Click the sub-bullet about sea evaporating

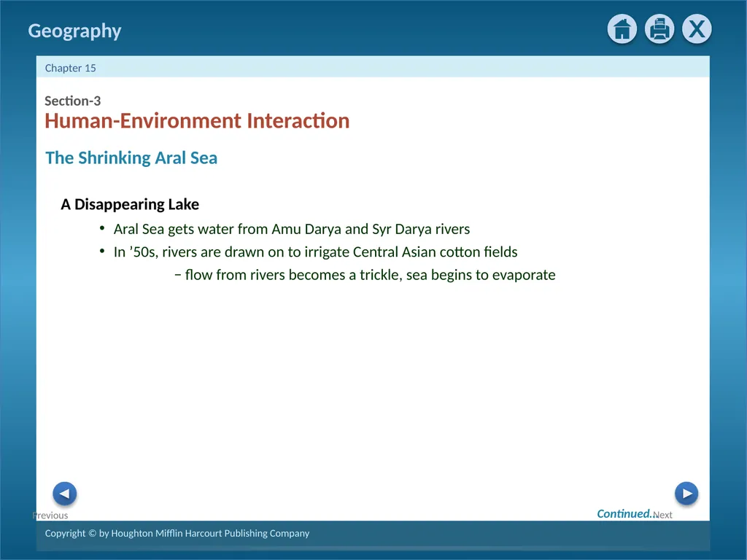365,275
